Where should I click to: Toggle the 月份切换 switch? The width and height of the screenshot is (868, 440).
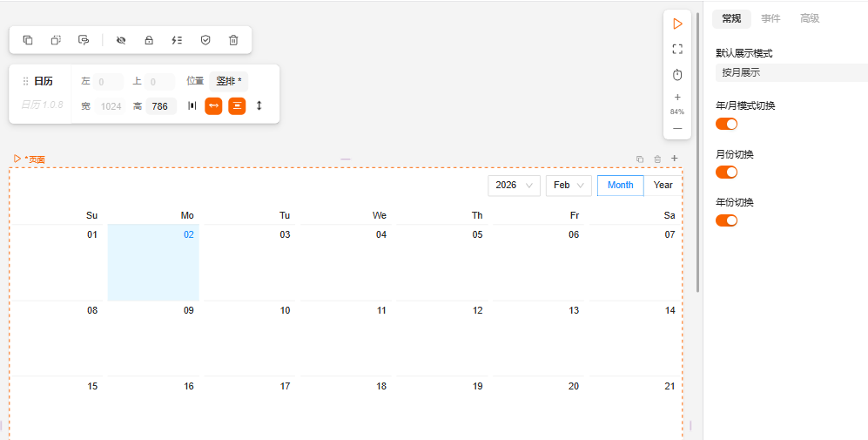pyautogui.click(x=726, y=172)
